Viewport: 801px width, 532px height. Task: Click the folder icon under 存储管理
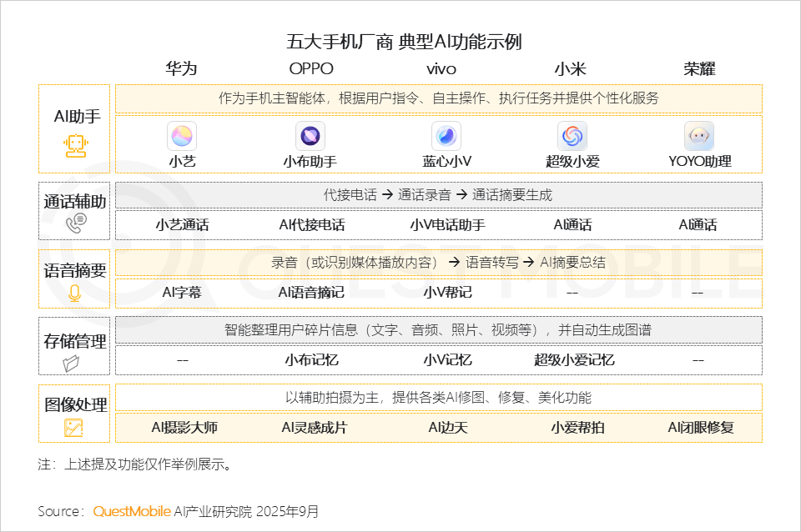pyautogui.click(x=72, y=363)
